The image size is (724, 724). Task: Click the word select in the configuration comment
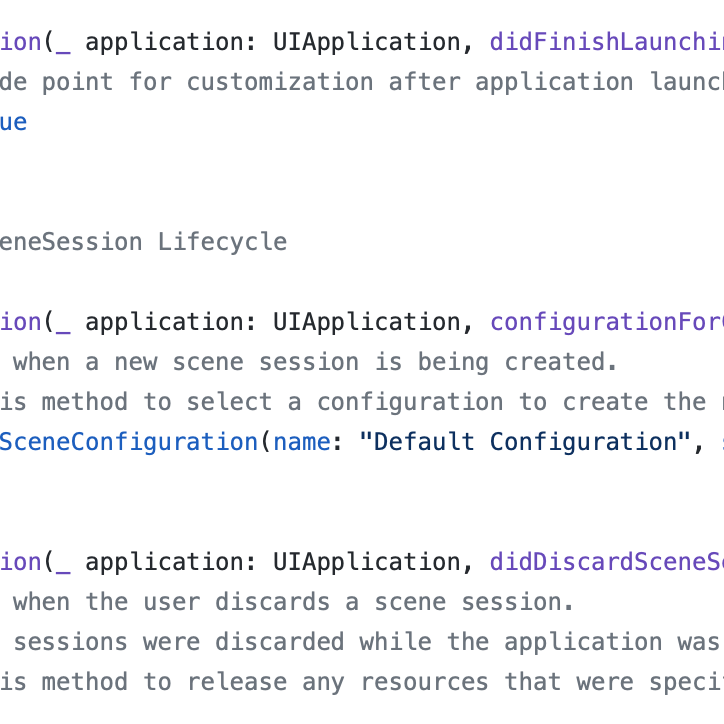pos(229,402)
